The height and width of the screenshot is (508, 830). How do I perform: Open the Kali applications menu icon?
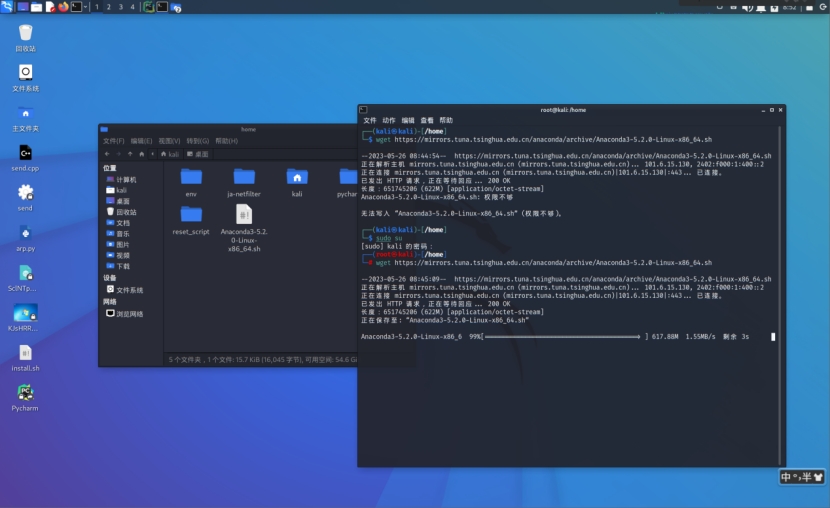pos(7,7)
